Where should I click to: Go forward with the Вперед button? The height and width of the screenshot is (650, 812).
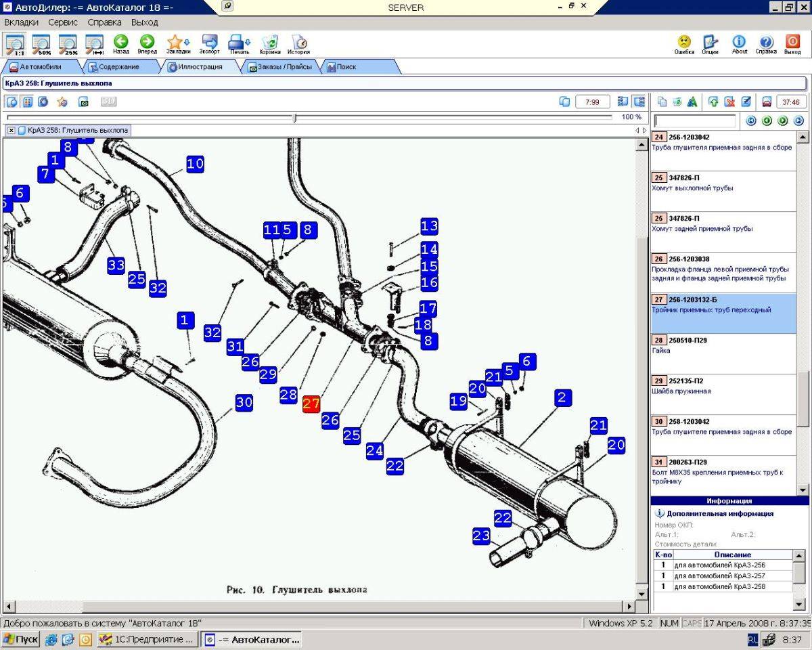pos(147,45)
